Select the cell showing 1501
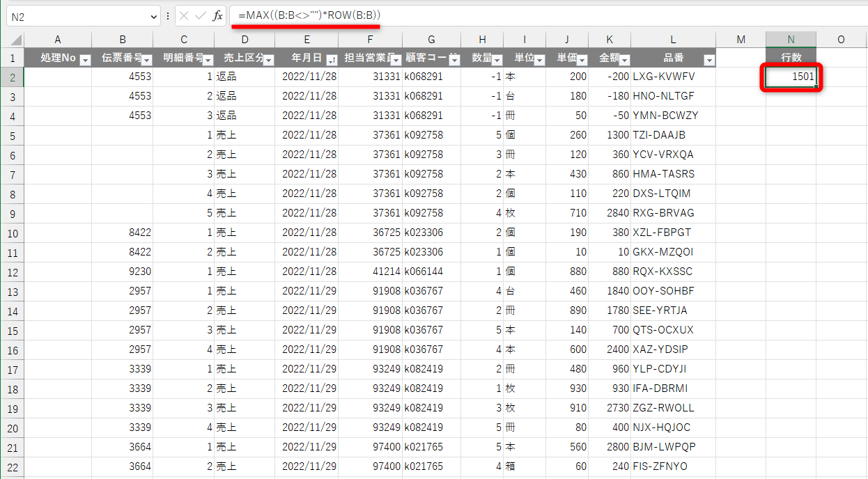Viewport: 868px width, 479px height. (791, 78)
